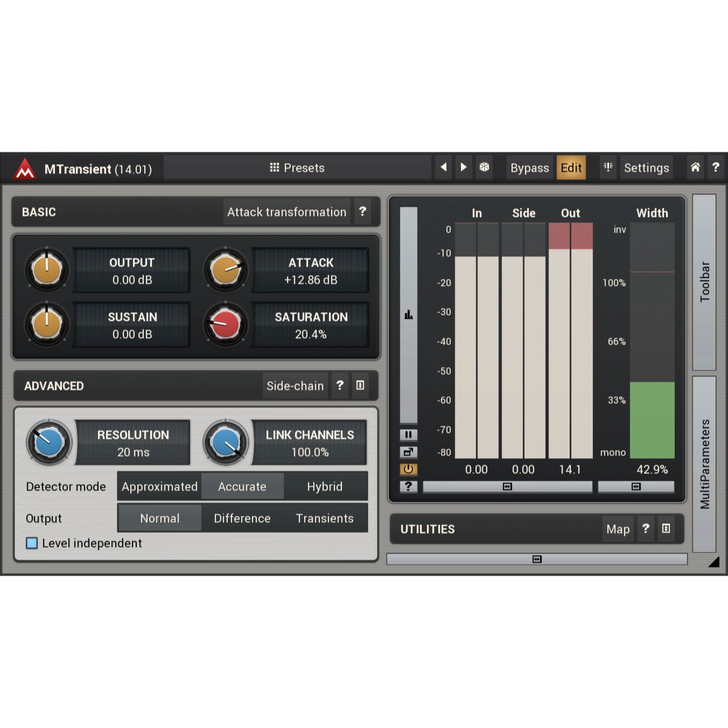
Task: Click the RESOLUTION 20 ms value field
Action: point(132,442)
